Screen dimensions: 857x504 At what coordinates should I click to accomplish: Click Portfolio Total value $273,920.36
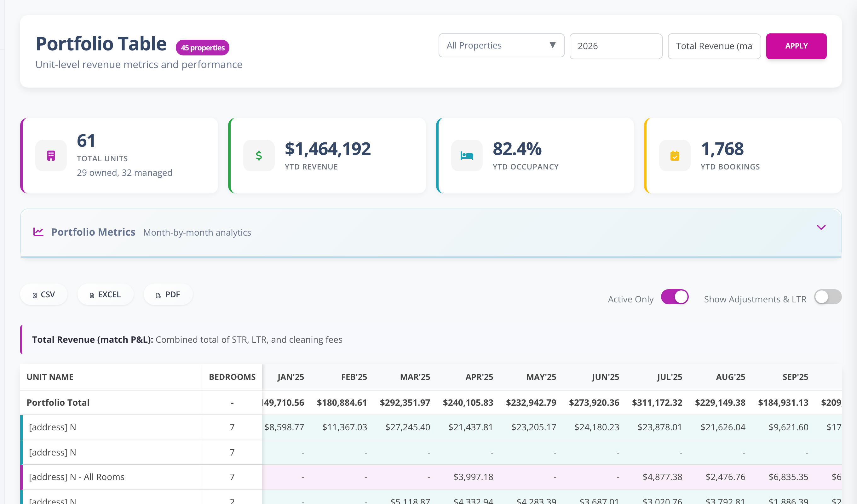pos(594,403)
